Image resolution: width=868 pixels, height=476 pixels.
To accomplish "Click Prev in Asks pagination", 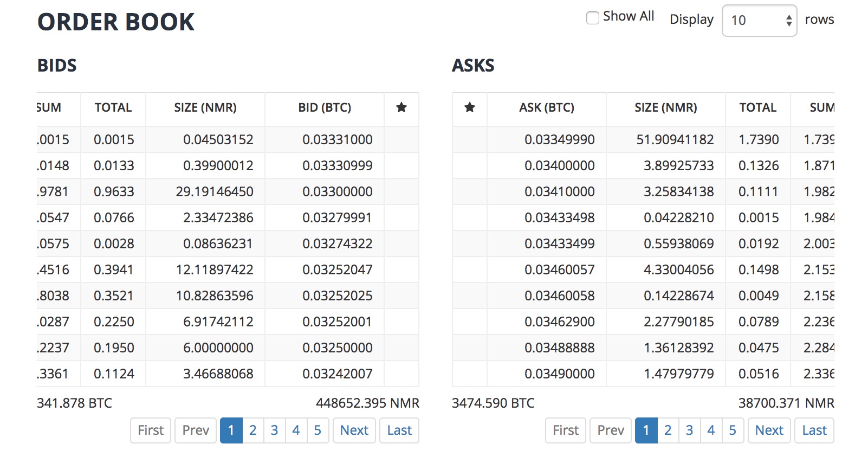I will point(611,430).
